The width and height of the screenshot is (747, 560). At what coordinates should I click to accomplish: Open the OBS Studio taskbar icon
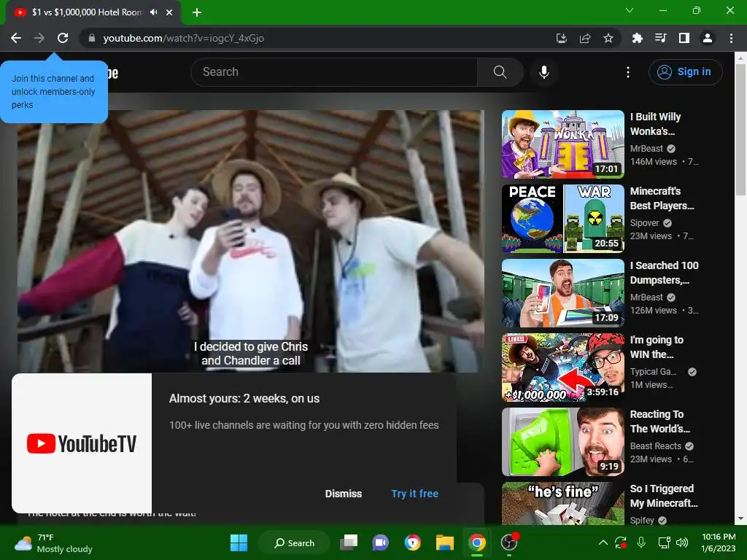click(x=508, y=542)
